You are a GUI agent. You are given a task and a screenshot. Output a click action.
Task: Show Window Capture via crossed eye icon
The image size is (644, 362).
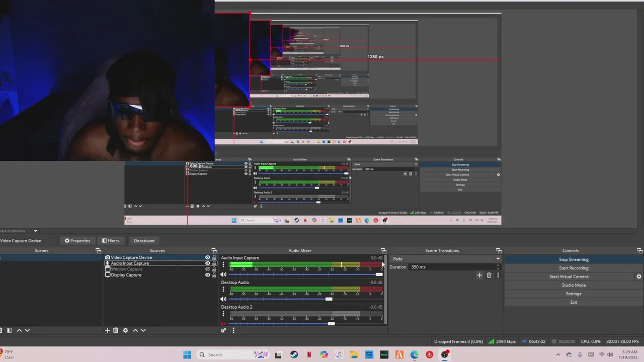pyautogui.click(x=207, y=269)
